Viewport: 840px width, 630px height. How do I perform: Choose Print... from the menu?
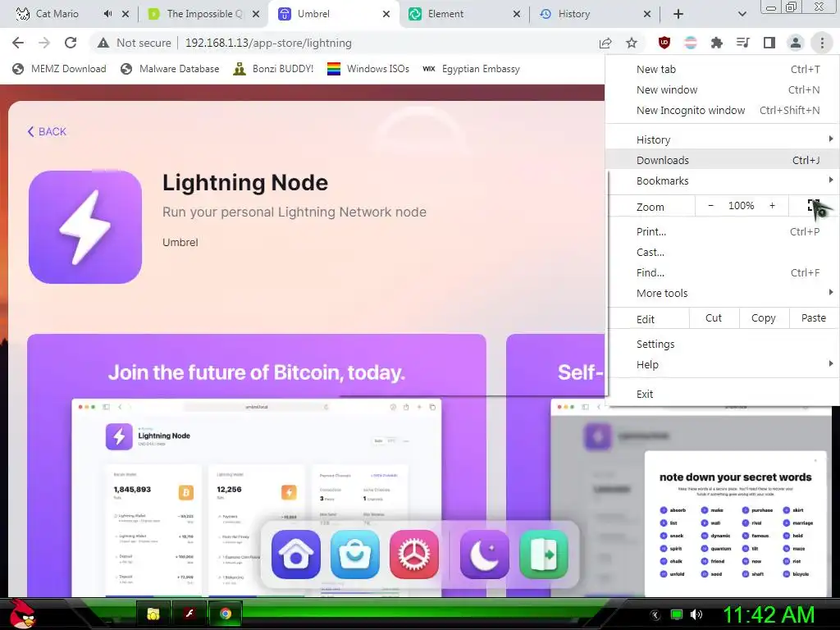(722, 231)
